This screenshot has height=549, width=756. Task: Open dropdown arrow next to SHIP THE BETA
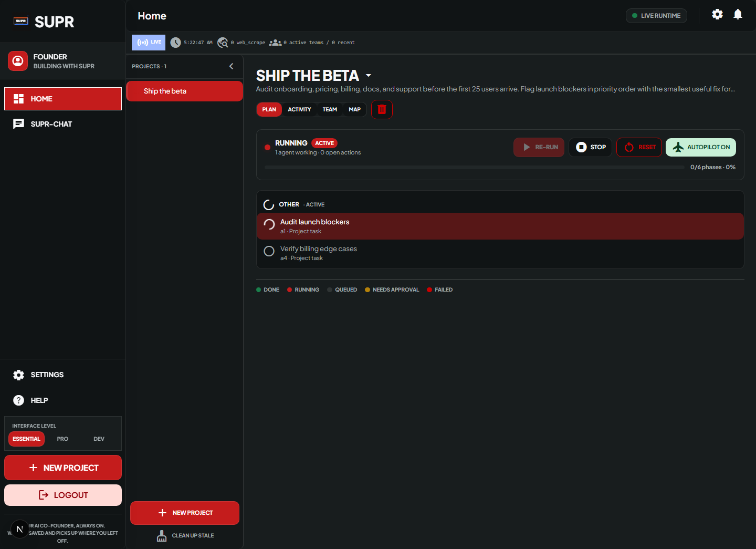(x=369, y=76)
